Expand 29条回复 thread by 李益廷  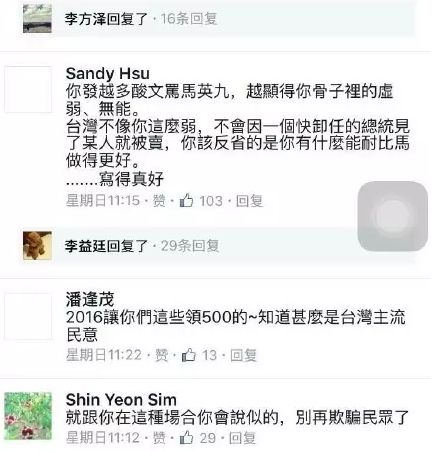coord(189,246)
